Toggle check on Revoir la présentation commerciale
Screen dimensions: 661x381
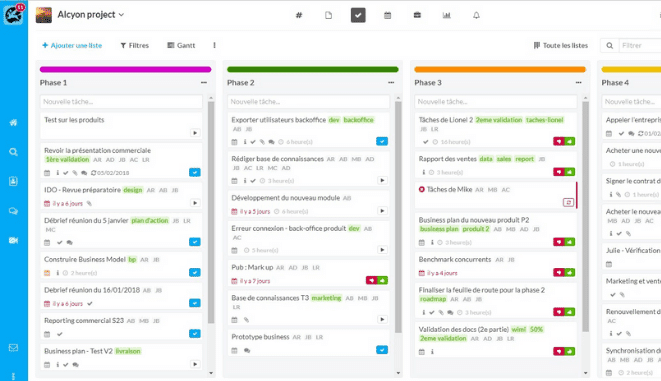coord(195,172)
